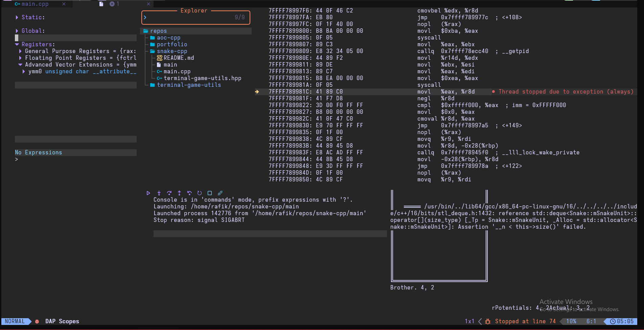The image size is (644, 330).
Task: Open the aoc-cpp folder
Action: (168, 37)
